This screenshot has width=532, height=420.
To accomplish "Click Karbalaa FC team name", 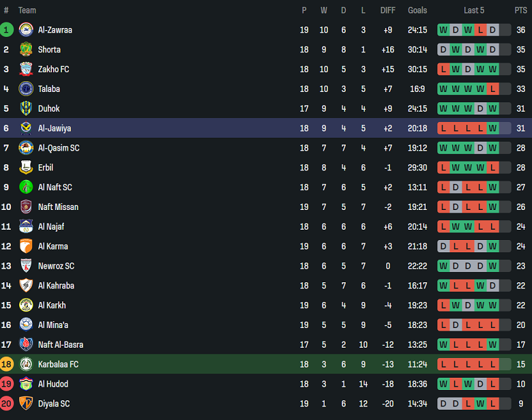I will click(59, 364).
